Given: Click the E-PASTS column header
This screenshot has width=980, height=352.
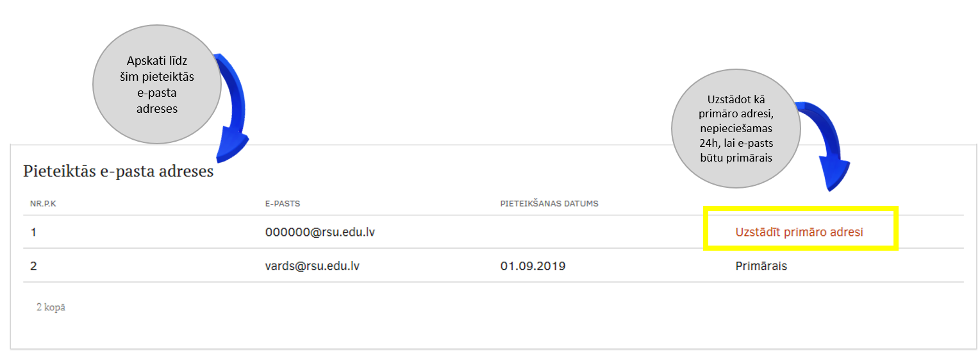Looking at the screenshot, I should (283, 204).
